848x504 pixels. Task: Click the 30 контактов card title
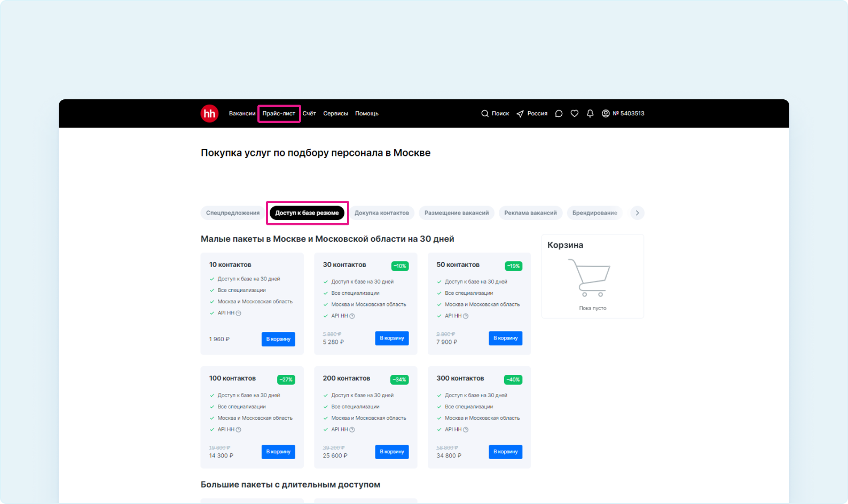tap(344, 265)
